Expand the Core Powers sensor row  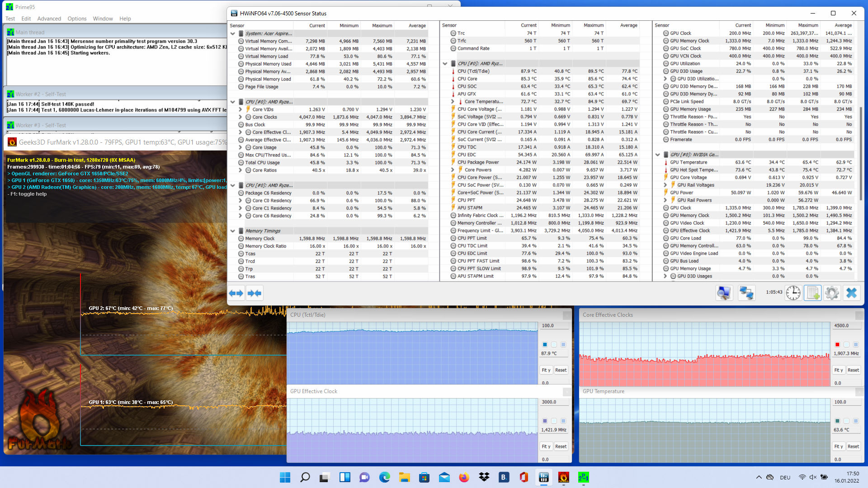tap(453, 170)
